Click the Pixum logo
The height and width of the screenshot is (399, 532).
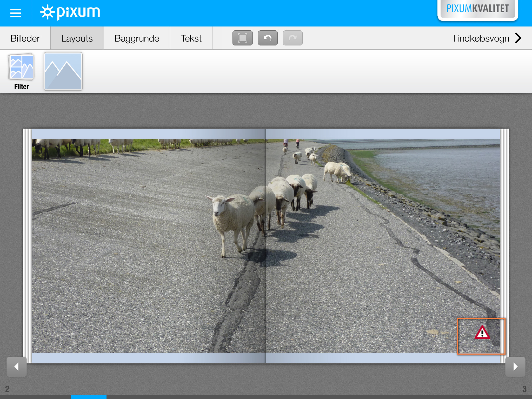(70, 12)
